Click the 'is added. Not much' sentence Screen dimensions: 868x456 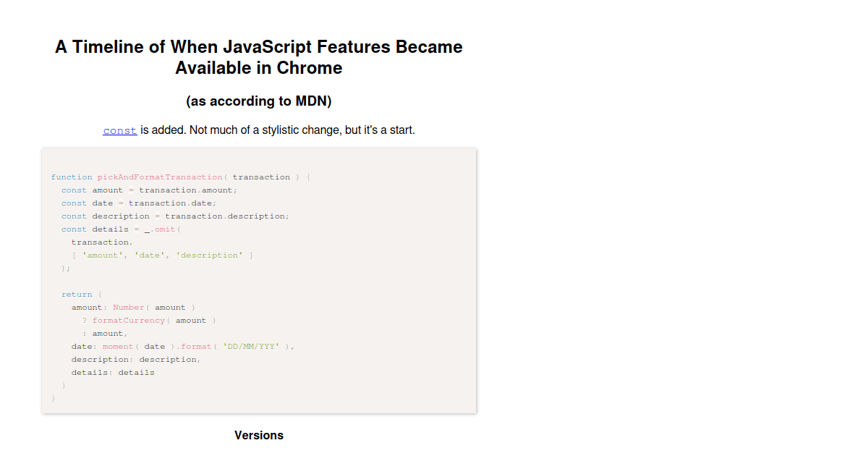click(x=278, y=130)
